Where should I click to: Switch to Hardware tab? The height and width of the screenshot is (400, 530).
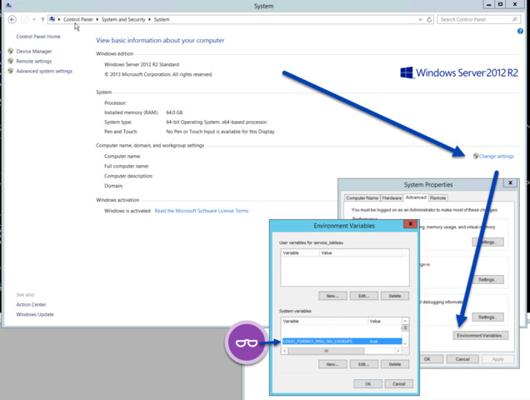pos(392,198)
